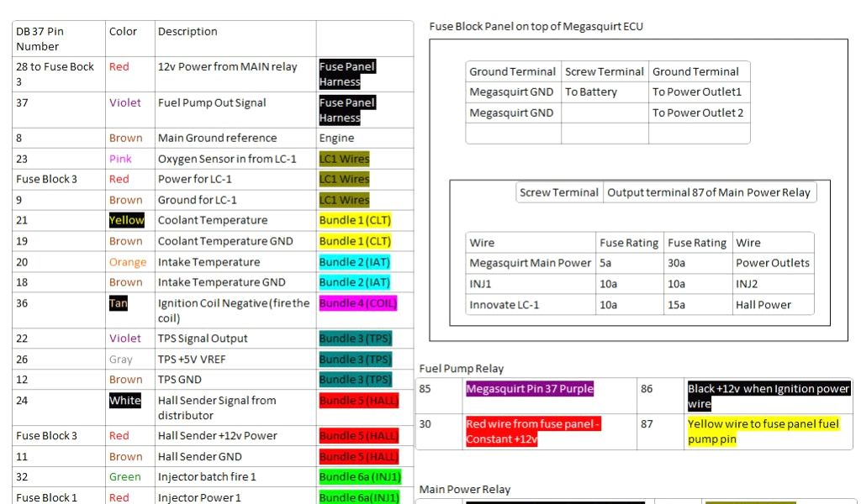Click "Output terminal 87 of Main Power Relay"
Screen dimensions: 861x504
(708, 192)
